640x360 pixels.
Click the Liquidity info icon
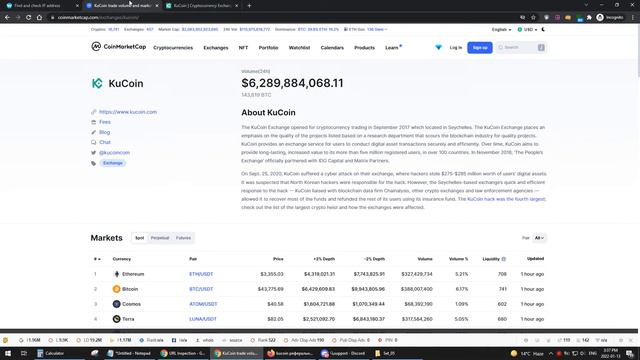[x=504, y=259]
